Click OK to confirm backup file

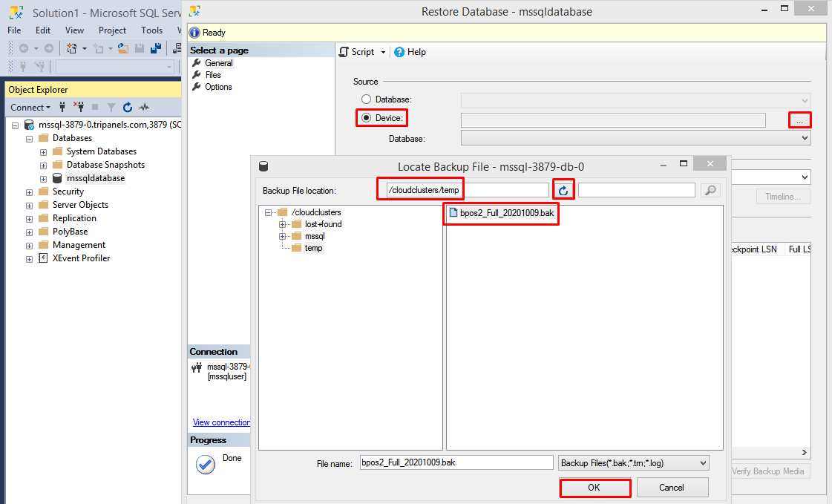click(594, 488)
